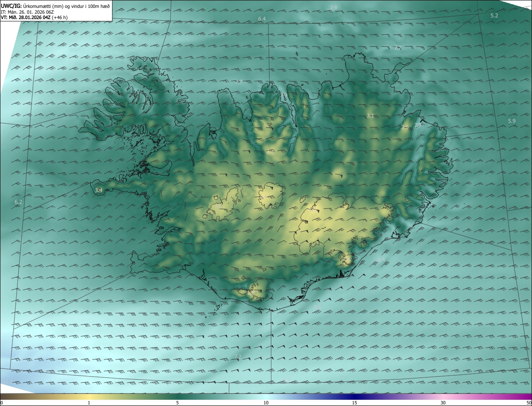This screenshot has width=532, height=406.
Task: Click the title 'Úrkomumætti (mm) og vindur í 100m hæð'
Action: pos(66,6)
